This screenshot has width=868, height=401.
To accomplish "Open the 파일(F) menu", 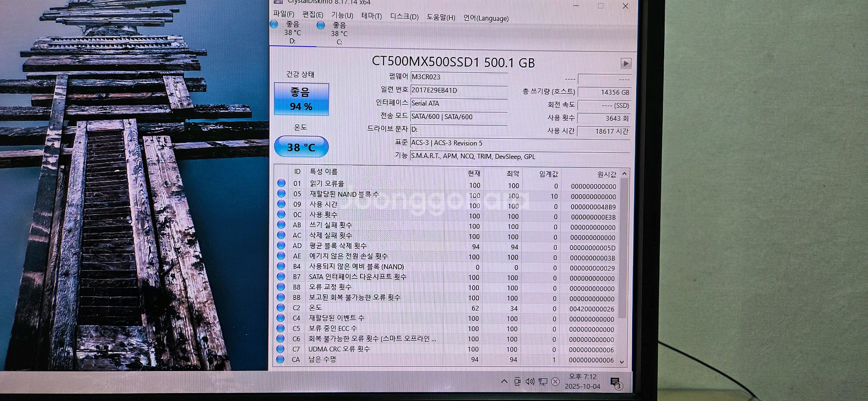I will click(x=283, y=14).
